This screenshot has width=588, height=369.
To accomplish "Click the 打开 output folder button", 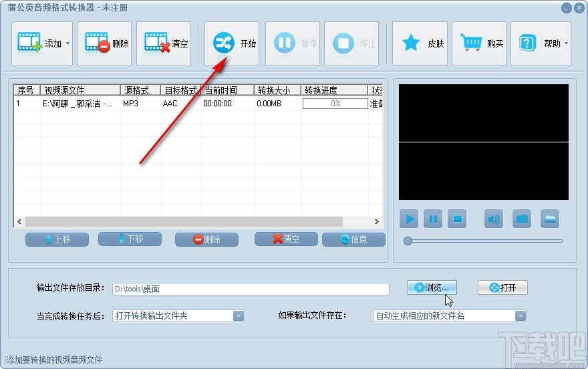I will (502, 287).
